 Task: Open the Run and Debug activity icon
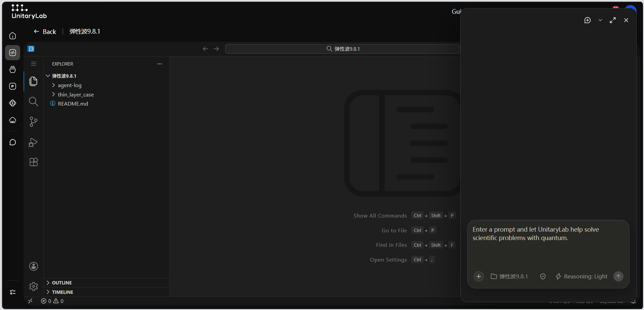[x=34, y=142]
